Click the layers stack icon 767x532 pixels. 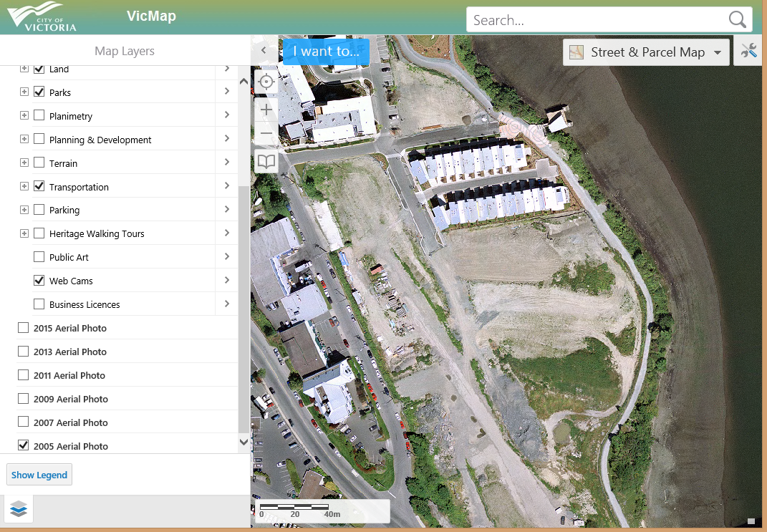tap(19, 509)
